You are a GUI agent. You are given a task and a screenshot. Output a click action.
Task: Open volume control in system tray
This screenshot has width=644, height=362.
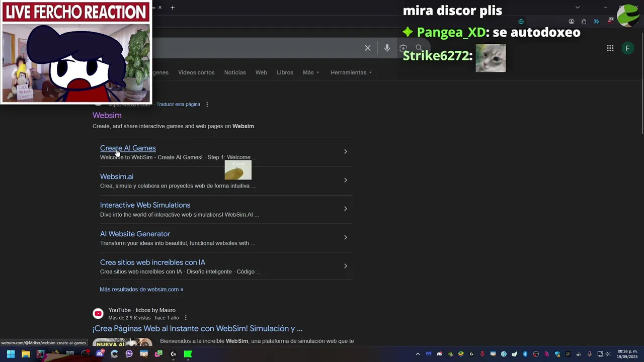(608, 354)
